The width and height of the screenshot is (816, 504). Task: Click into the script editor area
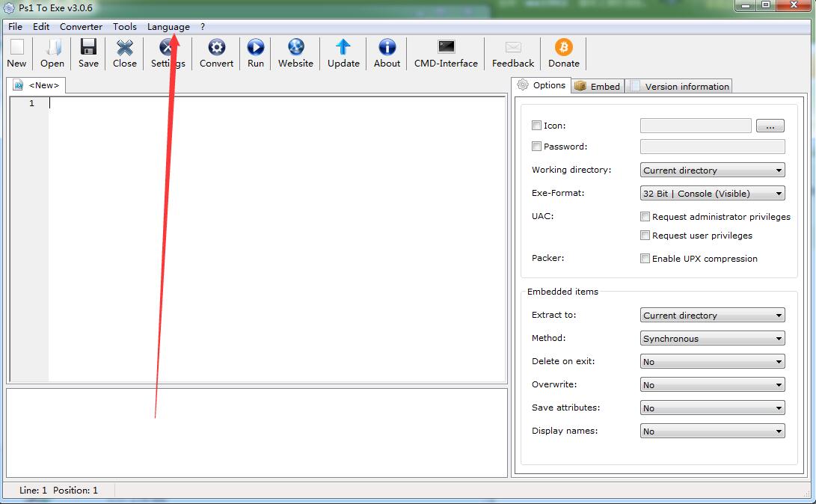277,239
